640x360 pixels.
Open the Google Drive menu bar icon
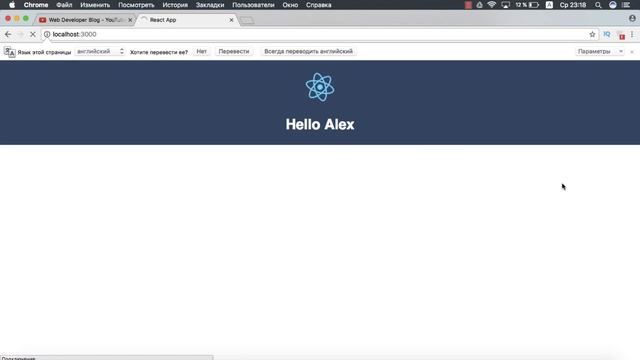pos(480,5)
